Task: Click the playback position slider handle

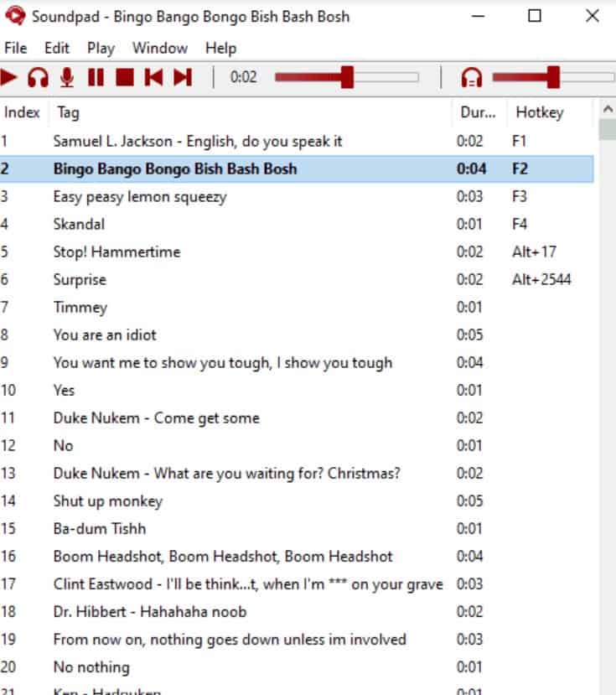Action: (x=347, y=78)
